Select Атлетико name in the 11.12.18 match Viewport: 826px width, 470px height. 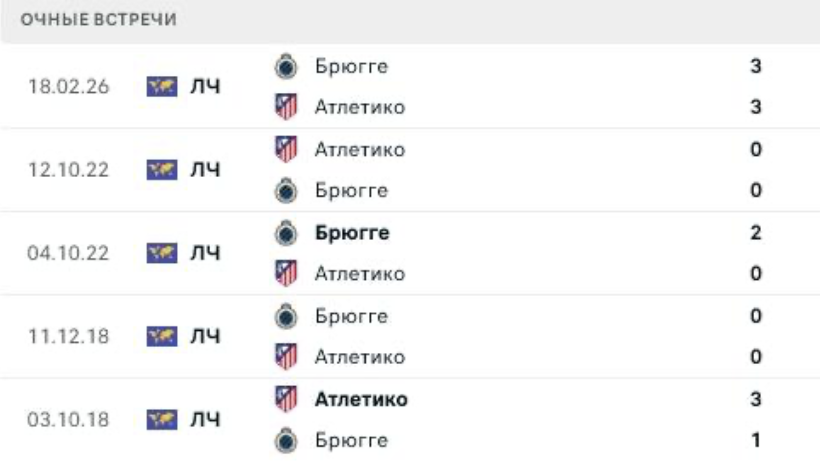tap(360, 357)
